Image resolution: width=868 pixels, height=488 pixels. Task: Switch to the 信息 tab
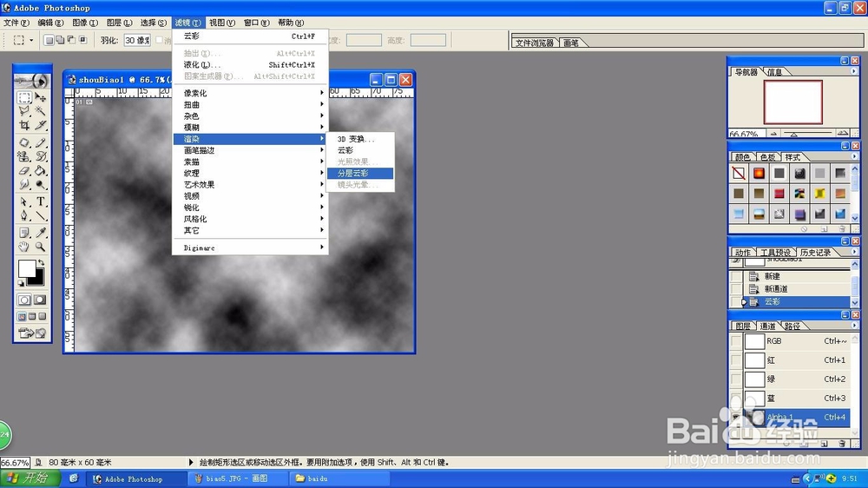pyautogui.click(x=775, y=72)
